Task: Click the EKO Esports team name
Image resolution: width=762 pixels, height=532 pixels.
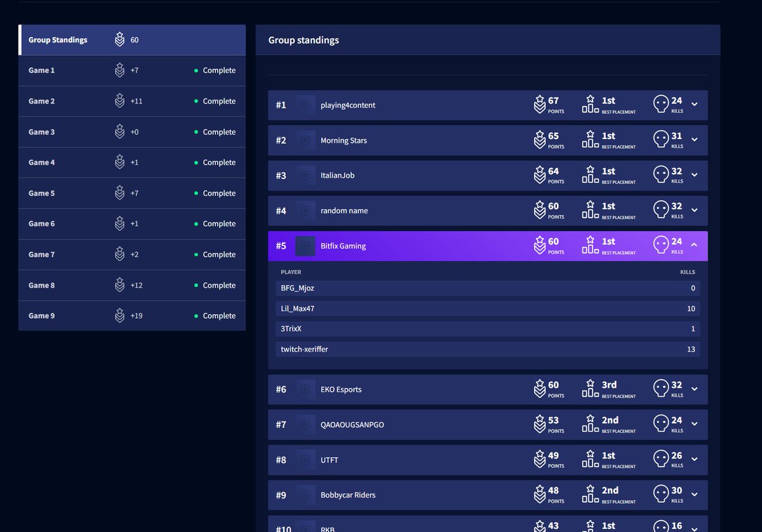Action: tap(341, 390)
